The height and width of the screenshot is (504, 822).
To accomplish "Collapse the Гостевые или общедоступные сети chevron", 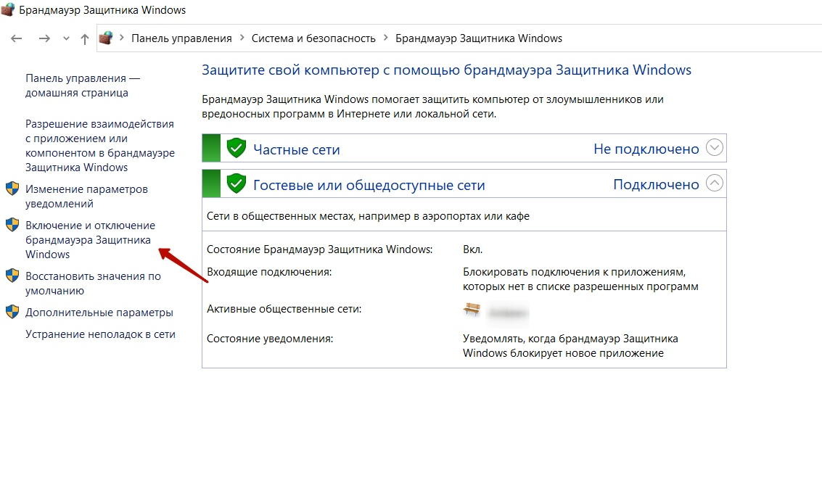I will click(x=715, y=183).
